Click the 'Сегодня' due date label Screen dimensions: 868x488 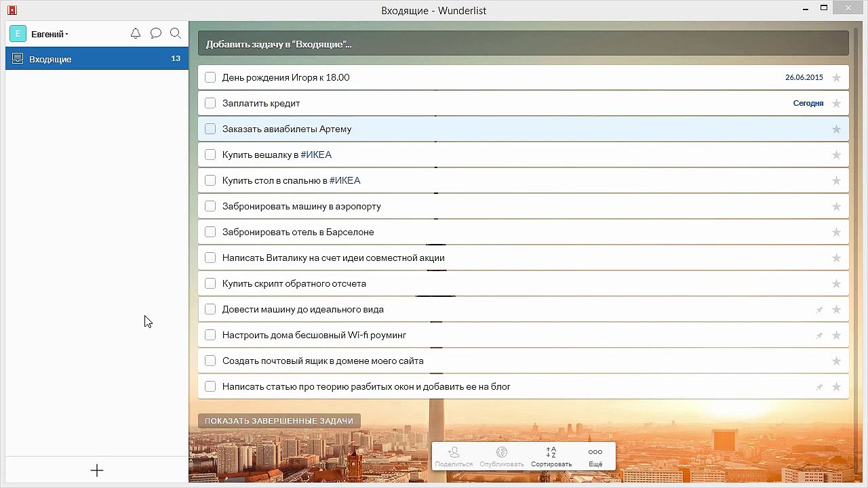tap(808, 103)
